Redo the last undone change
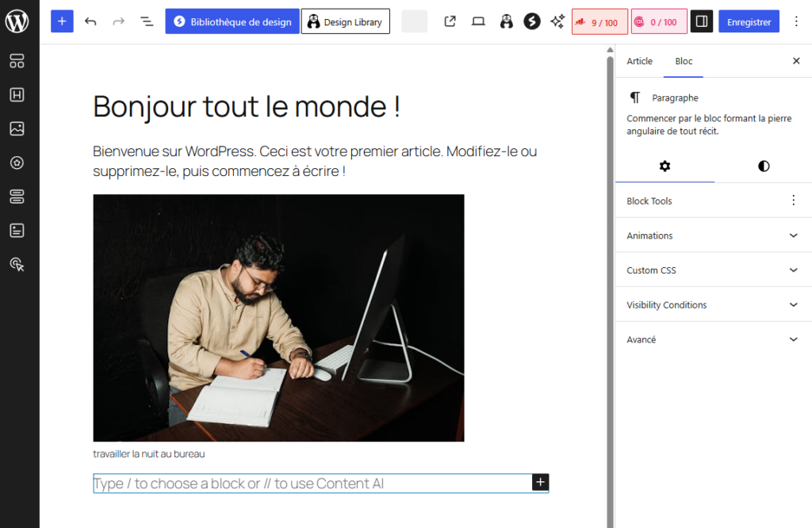The height and width of the screenshot is (528, 812). (x=119, y=21)
